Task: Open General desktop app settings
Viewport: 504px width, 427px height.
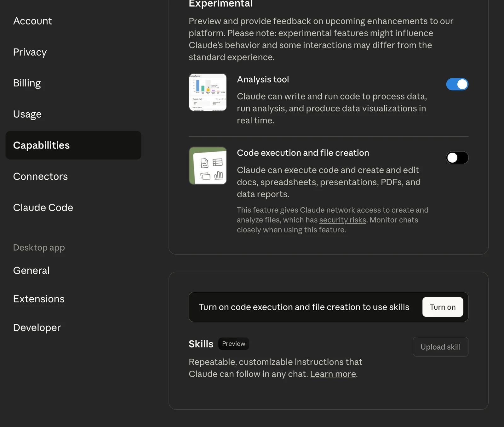Action: click(x=31, y=271)
